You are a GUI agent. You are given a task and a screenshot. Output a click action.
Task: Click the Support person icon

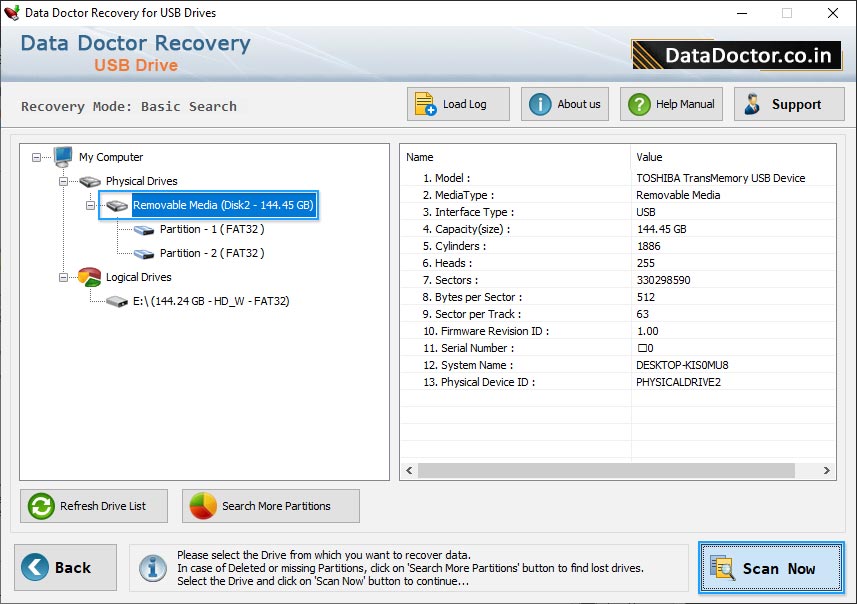[752, 104]
